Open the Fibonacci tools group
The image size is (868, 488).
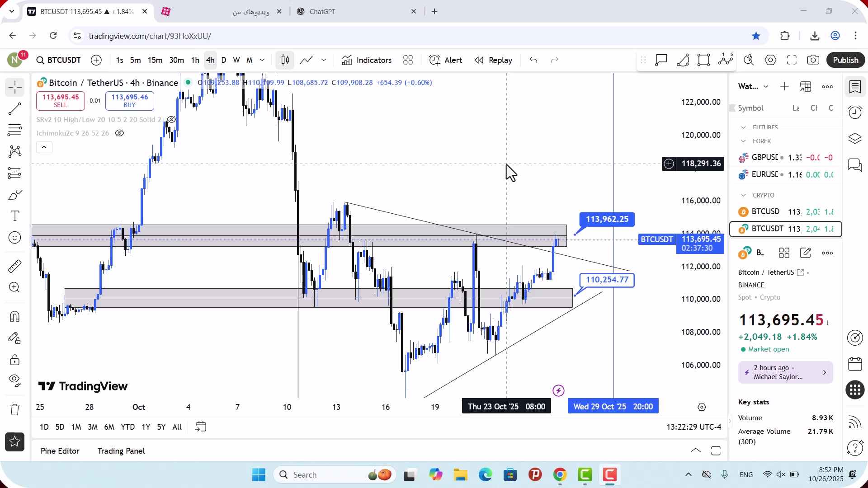click(15, 130)
